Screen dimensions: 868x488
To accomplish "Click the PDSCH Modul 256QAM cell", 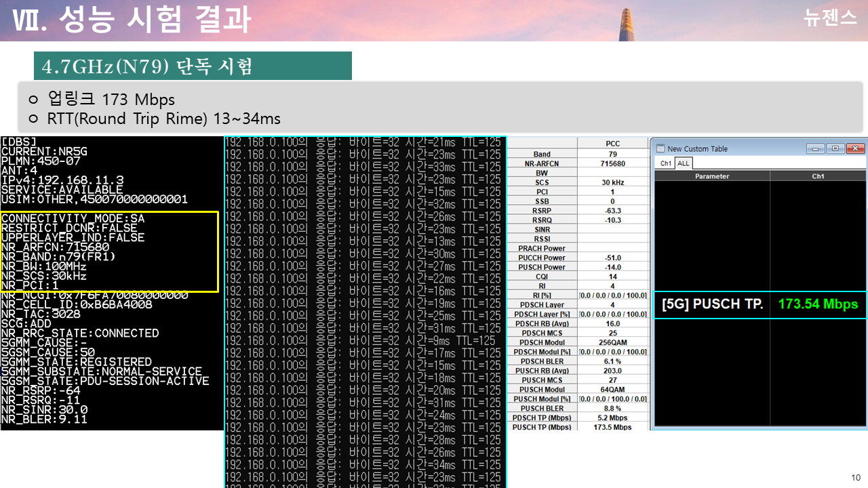I will point(612,342).
